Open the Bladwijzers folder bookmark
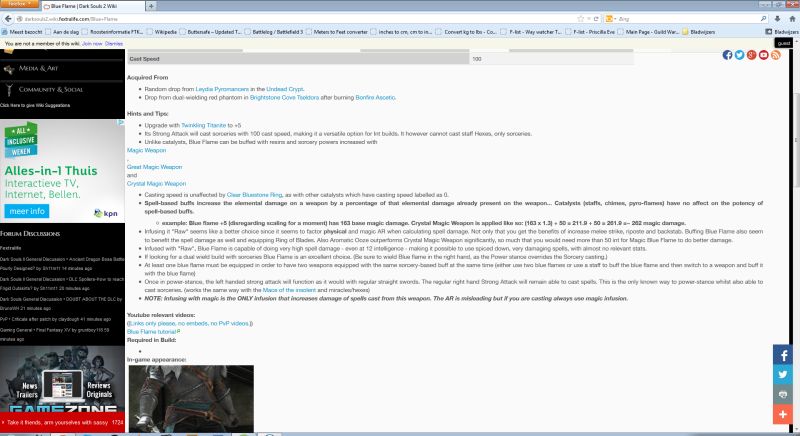This screenshot has height=436, width=800. pyautogui.click(x=698, y=32)
